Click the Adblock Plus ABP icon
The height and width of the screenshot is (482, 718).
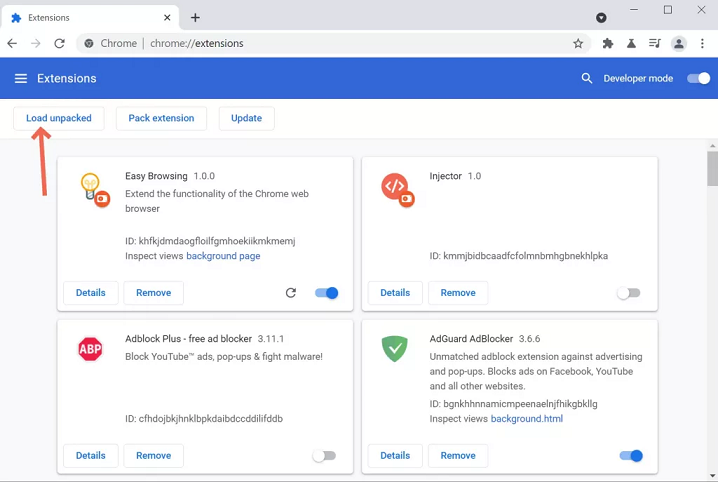[x=90, y=349]
